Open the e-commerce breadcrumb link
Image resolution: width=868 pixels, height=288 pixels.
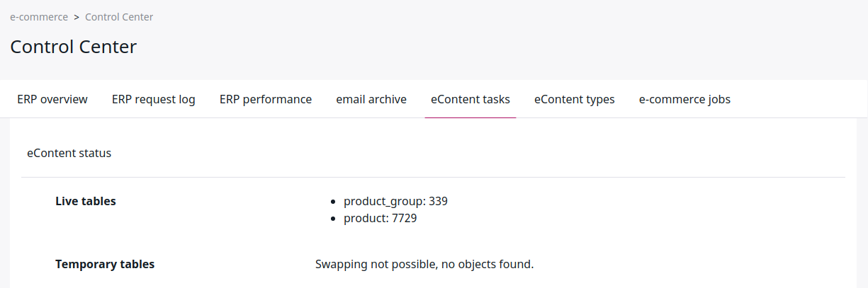[x=39, y=17]
